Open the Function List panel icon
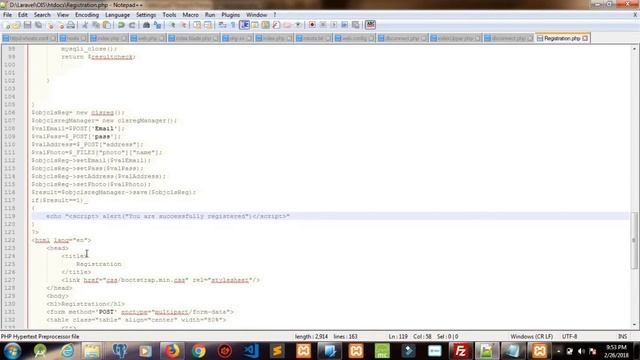The height and width of the screenshot is (360, 640). point(276,25)
